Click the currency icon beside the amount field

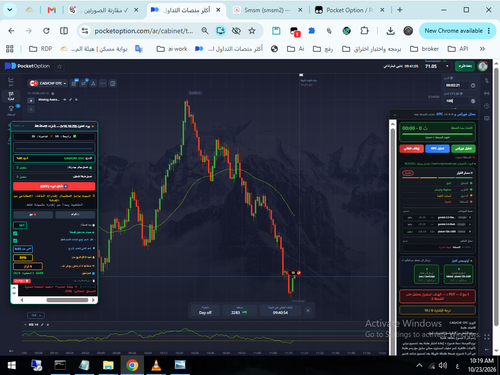pos(473,101)
